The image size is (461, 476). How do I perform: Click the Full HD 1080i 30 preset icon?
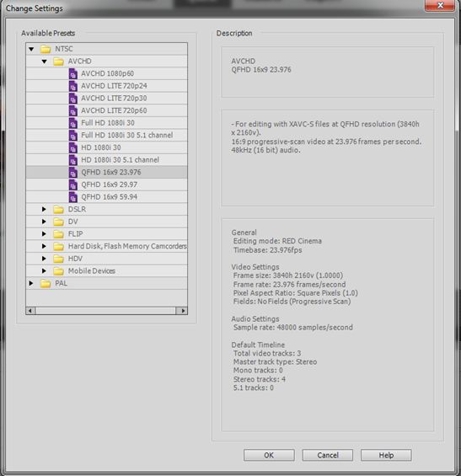pos(72,123)
